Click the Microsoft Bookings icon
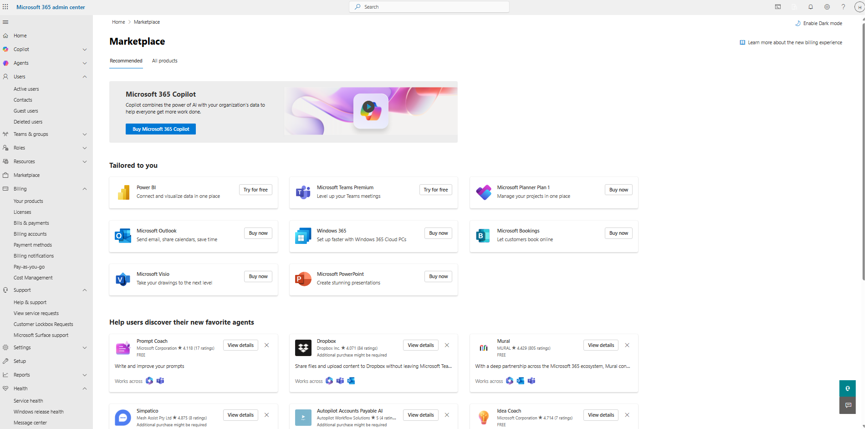The height and width of the screenshot is (429, 868). tap(483, 235)
